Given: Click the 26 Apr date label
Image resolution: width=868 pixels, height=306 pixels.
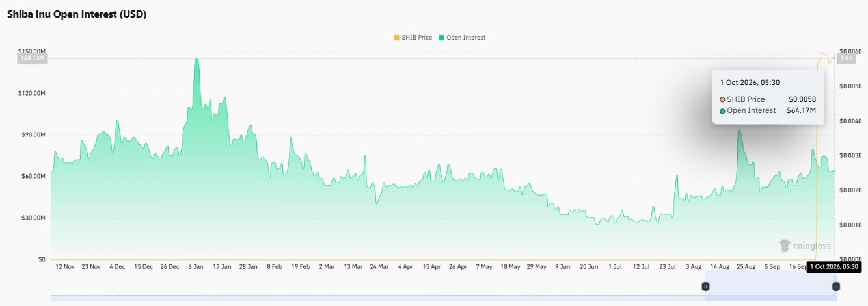Looking at the screenshot, I should (457, 266).
